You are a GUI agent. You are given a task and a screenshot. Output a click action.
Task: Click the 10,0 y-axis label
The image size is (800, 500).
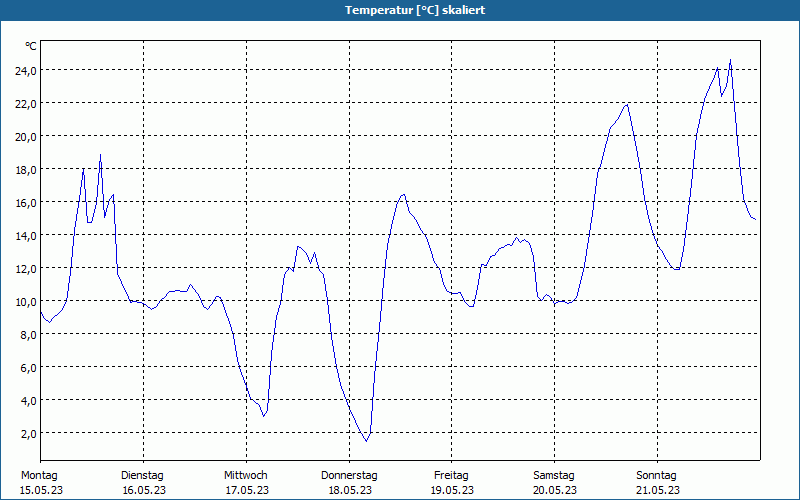[x=26, y=302]
